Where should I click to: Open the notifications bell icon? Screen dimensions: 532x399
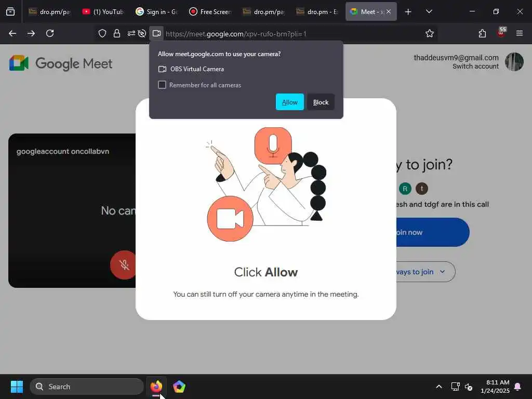pos(518,387)
